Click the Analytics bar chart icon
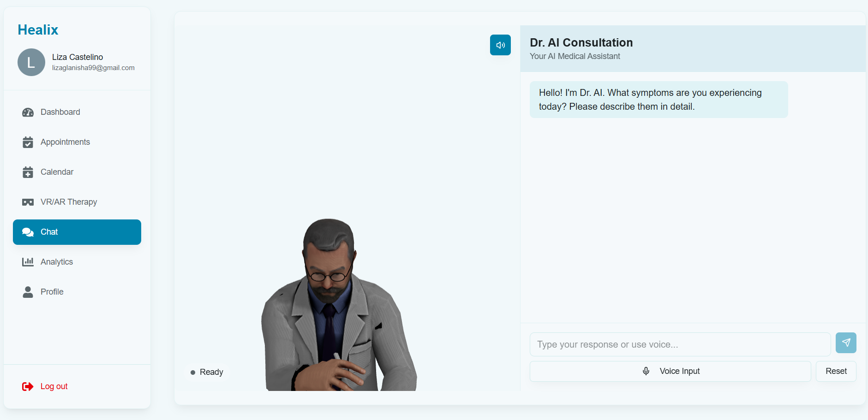868x420 pixels. coord(28,262)
